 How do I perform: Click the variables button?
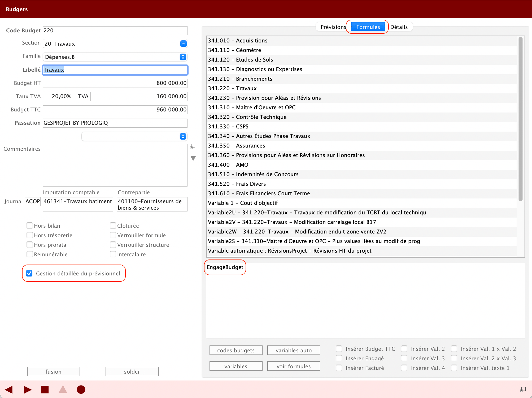coord(236,366)
